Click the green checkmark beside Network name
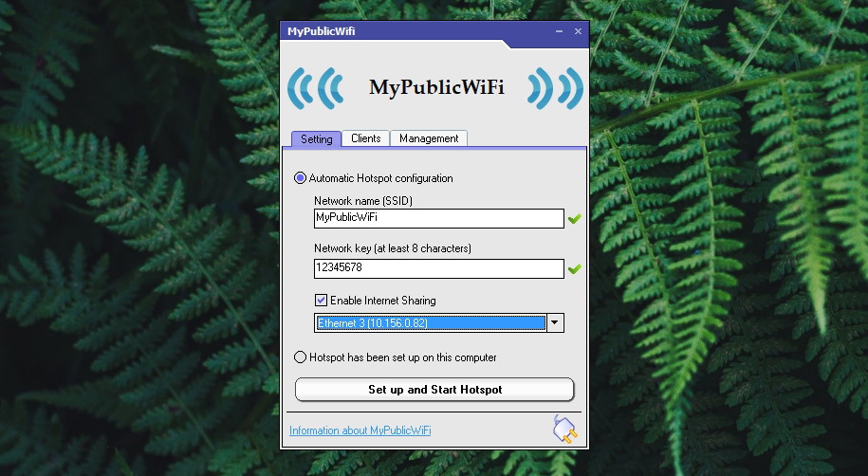 pos(575,219)
